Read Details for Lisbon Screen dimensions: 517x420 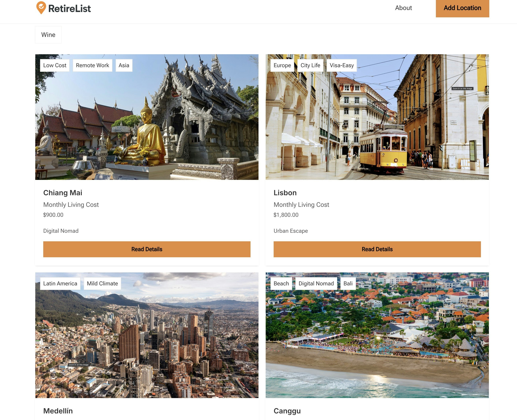(x=377, y=249)
